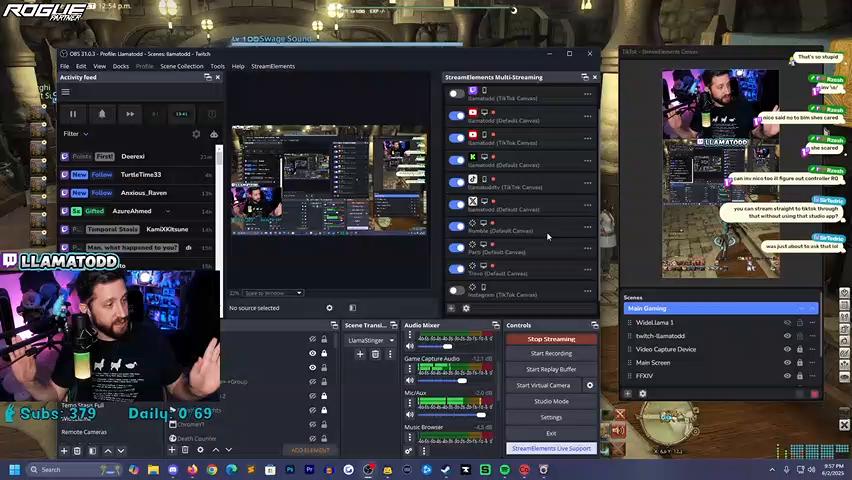This screenshot has height=480, width=852.
Task: Open the Scene Collection menu
Action: (181, 66)
